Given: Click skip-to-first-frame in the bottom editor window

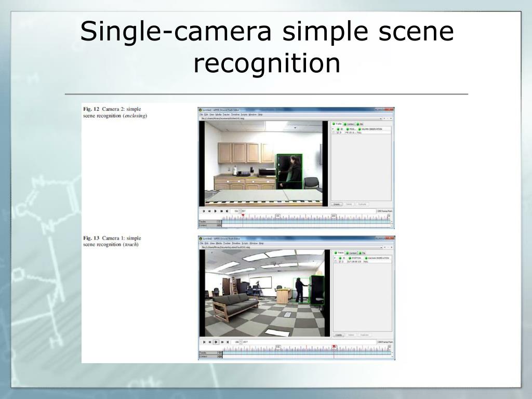Looking at the screenshot, I should pos(204,342).
